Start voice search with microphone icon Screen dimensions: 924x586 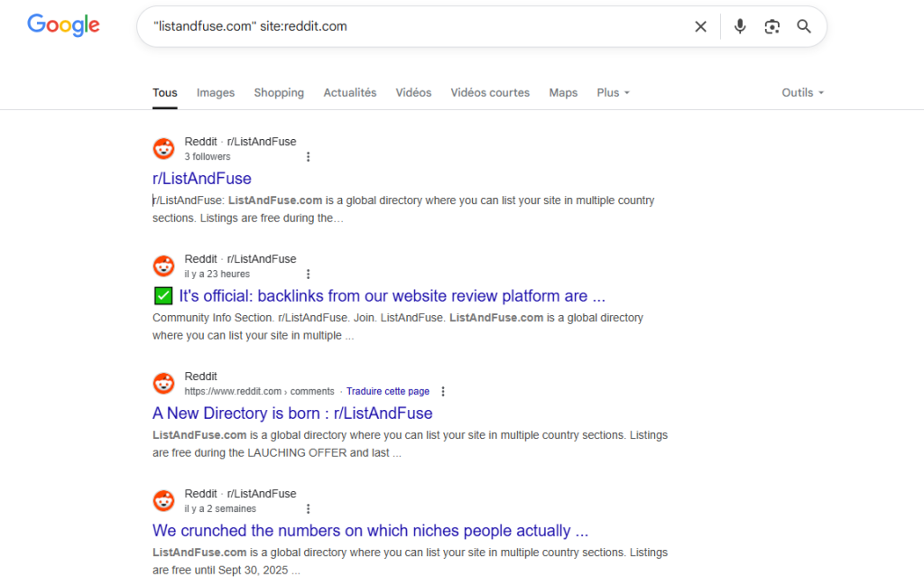[x=740, y=26]
